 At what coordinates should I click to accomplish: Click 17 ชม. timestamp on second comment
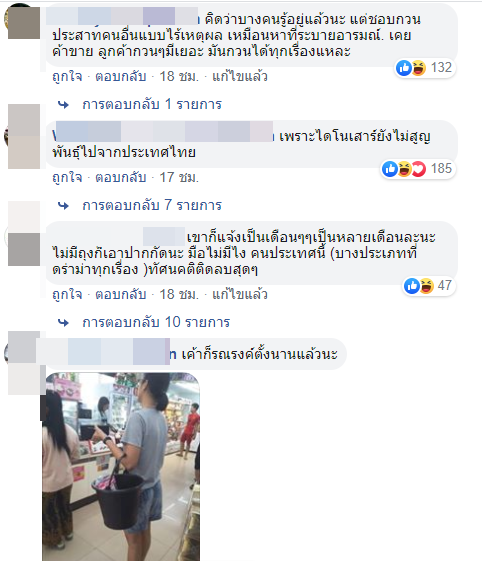point(179,177)
